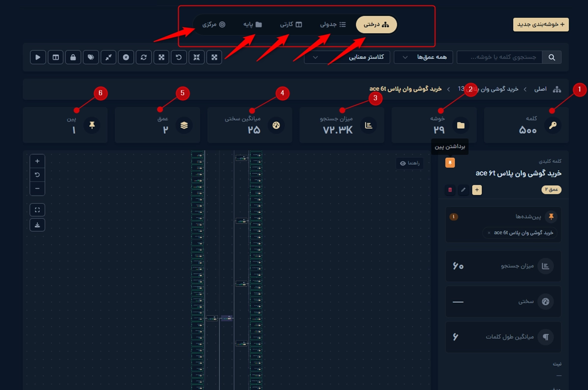588x390 pixels.
Task: Click the play icon in the top toolbar
Action: tap(38, 57)
